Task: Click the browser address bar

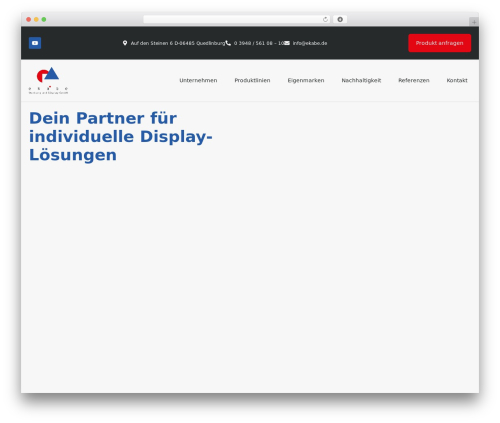Action: tap(237, 19)
